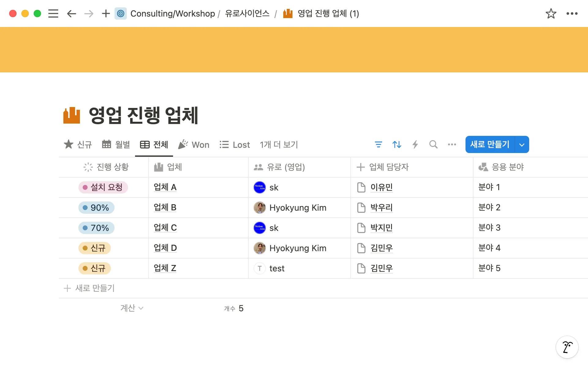This screenshot has width=588, height=368.
Task: Go back with the left arrow
Action: coord(71,13)
